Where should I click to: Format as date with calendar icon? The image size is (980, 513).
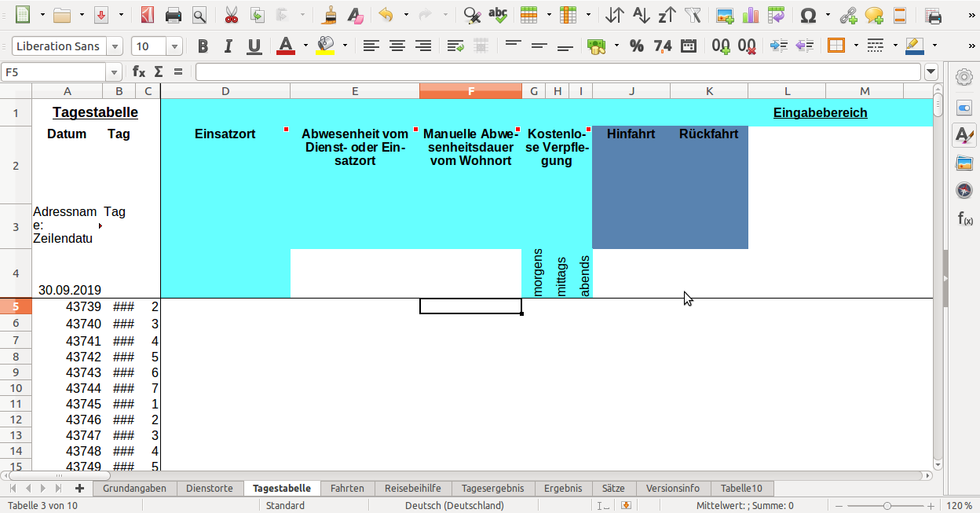(x=689, y=46)
